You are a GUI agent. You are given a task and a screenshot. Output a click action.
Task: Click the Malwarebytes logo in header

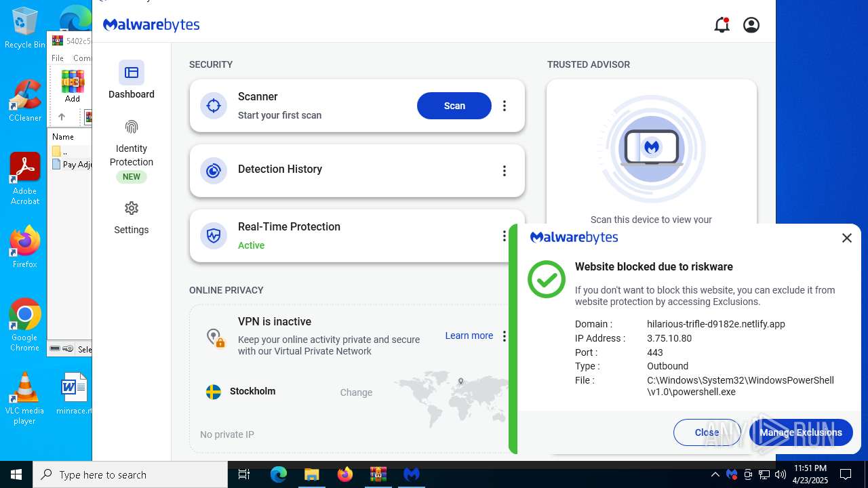click(x=151, y=25)
